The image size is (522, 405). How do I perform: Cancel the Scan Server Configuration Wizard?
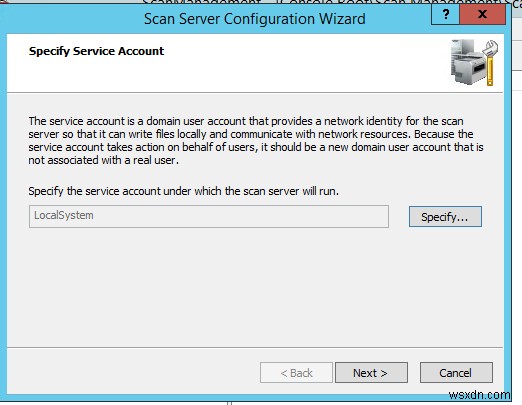[456, 372]
